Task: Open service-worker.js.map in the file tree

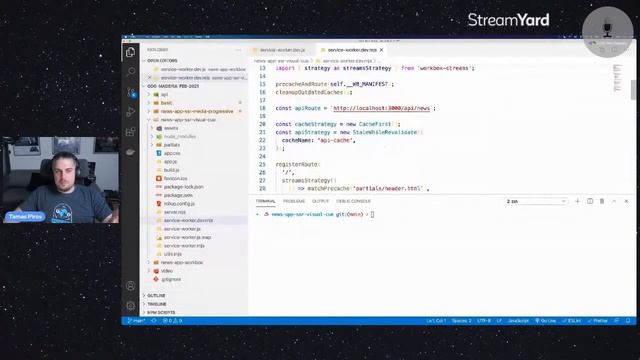Action: tap(187, 237)
